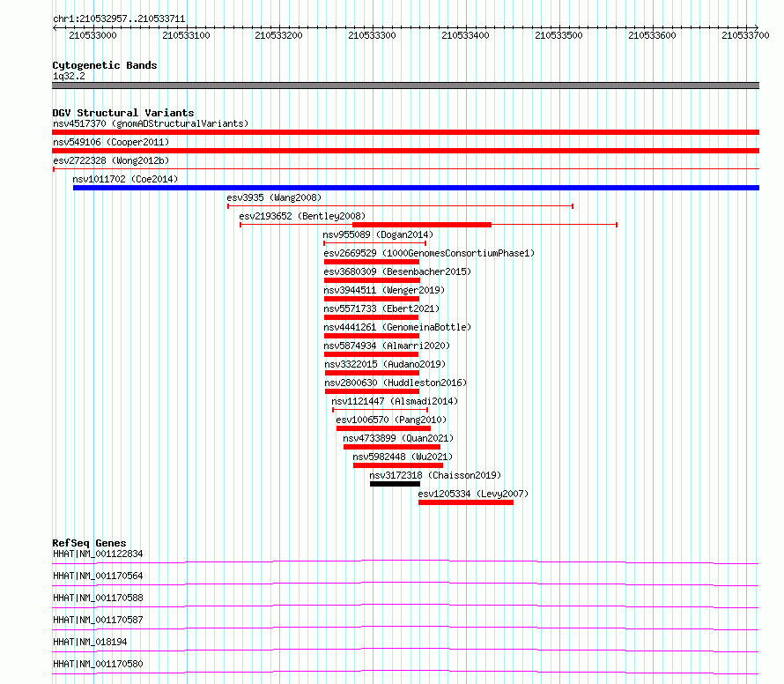Click the red nsv4733899 Quan2021 bar
Image resolution: width=784 pixels, height=684 pixels.
392,447
